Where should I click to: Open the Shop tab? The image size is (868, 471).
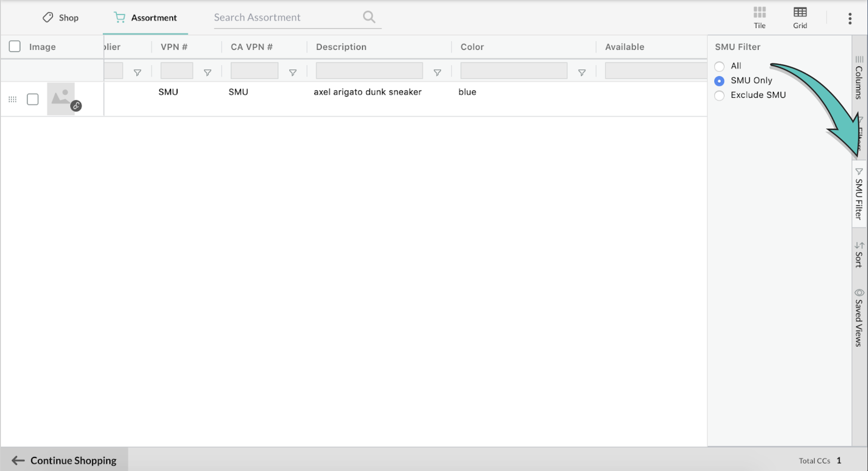pos(61,18)
